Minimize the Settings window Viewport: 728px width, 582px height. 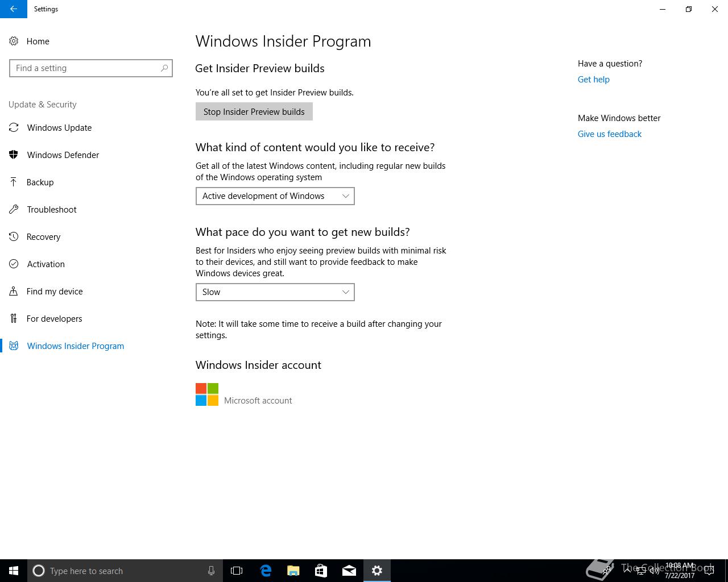[x=663, y=9]
